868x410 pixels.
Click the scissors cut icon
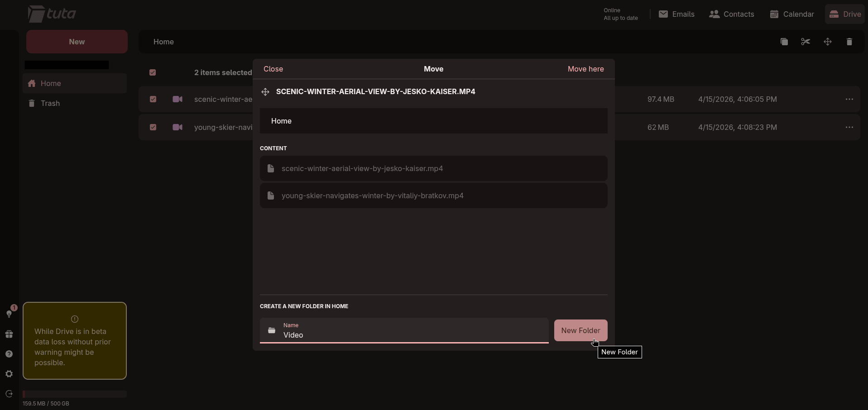(806, 42)
